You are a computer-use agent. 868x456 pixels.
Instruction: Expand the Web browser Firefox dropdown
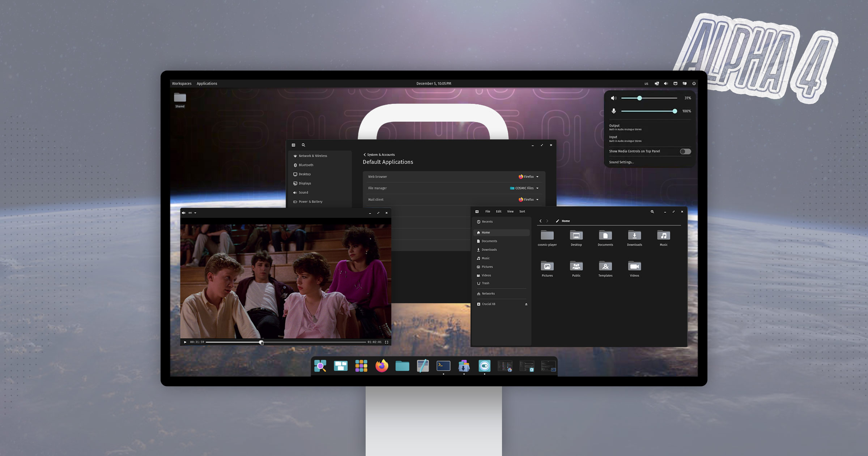[529, 177]
